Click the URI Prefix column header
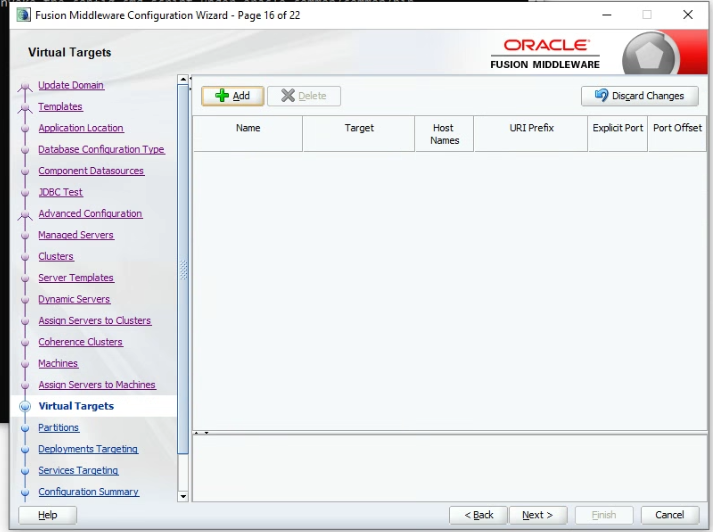 pos(531,134)
